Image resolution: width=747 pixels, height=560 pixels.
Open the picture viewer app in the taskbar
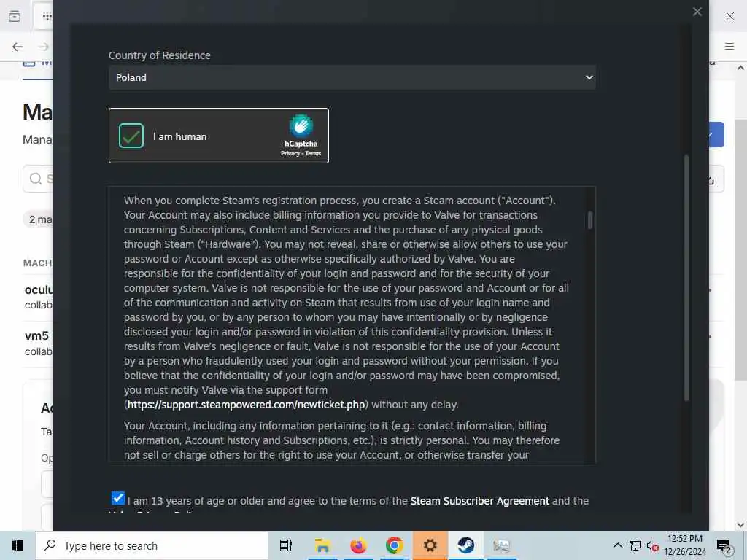(502, 545)
